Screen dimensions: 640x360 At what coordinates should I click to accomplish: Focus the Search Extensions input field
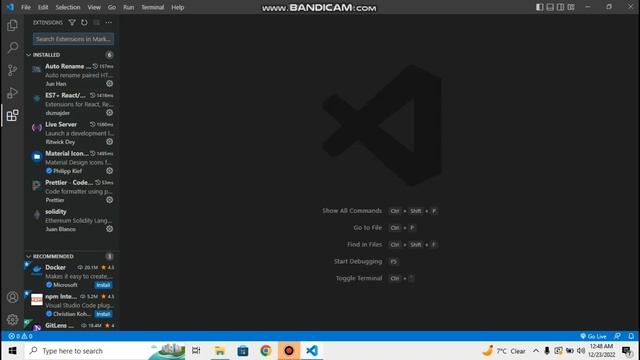point(73,39)
